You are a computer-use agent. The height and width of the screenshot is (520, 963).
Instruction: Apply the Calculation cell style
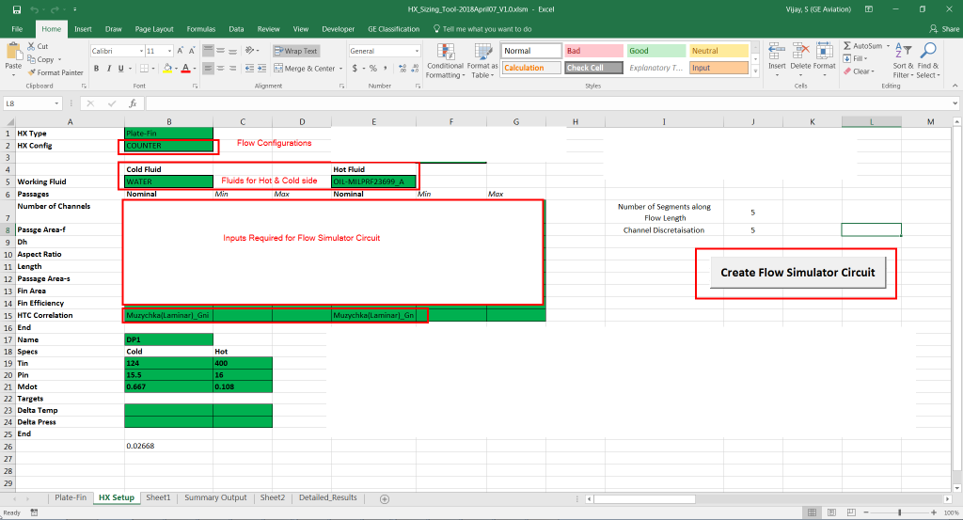[532, 68]
